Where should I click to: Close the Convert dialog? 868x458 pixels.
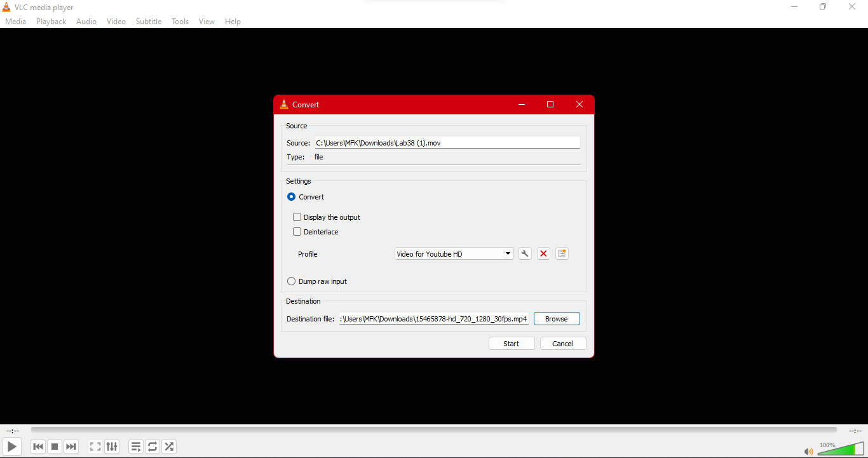580,105
